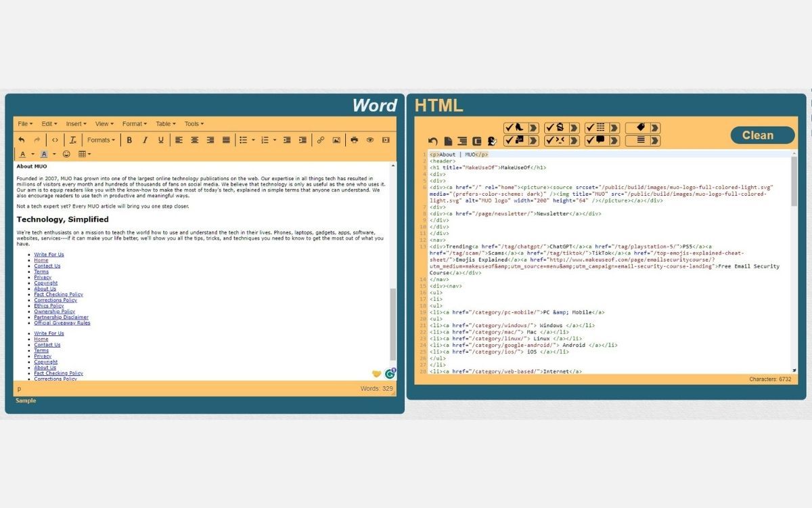
Task: Open the Edit menu
Action: click(x=49, y=124)
